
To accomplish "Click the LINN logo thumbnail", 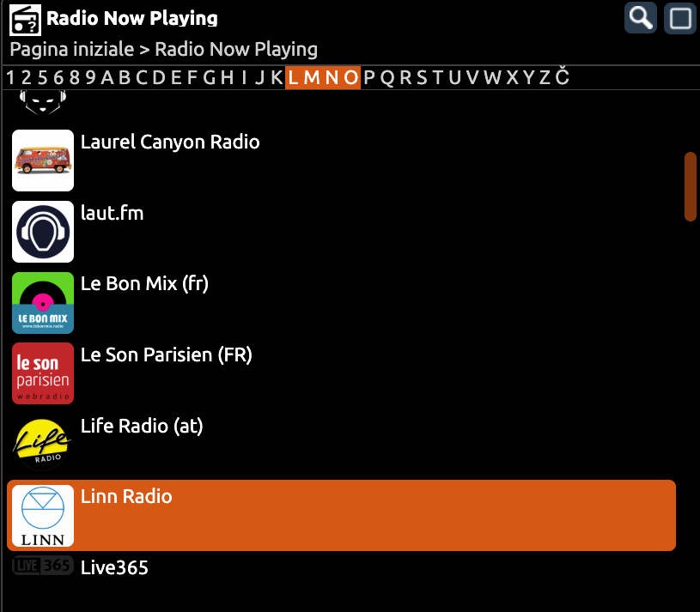I will (x=43, y=516).
